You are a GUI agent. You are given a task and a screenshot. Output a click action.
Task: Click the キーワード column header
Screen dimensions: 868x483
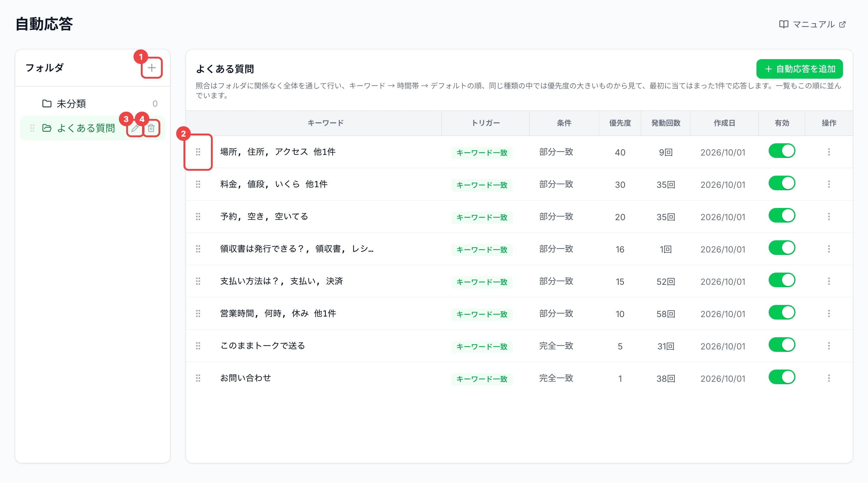click(325, 123)
